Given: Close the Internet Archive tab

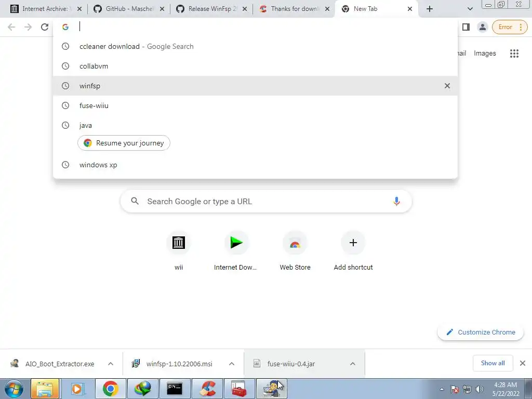Looking at the screenshot, I should click(x=79, y=9).
